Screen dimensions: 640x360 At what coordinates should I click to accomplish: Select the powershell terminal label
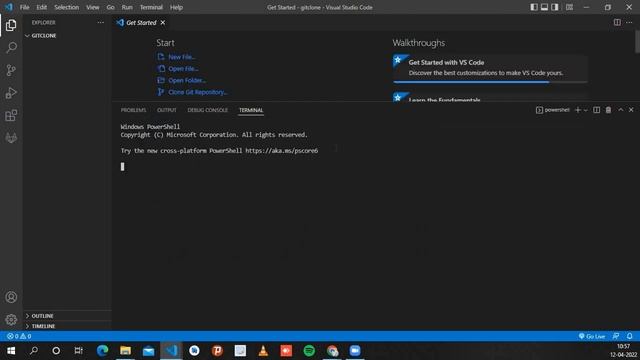click(x=553, y=110)
